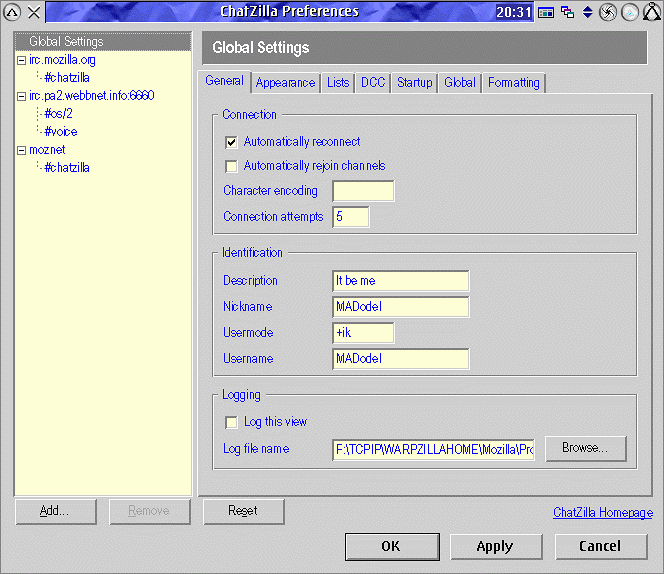Image resolution: width=664 pixels, height=574 pixels.
Task: Select irc.mozilla.org network entry
Action: click(62, 60)
